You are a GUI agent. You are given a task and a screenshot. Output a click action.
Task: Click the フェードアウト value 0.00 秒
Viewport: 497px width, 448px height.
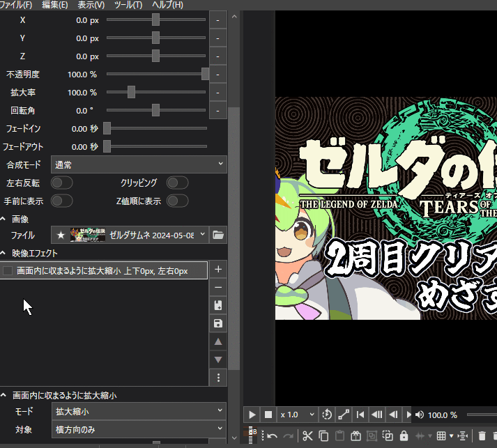pyautogui.click(x=84, y=147)
